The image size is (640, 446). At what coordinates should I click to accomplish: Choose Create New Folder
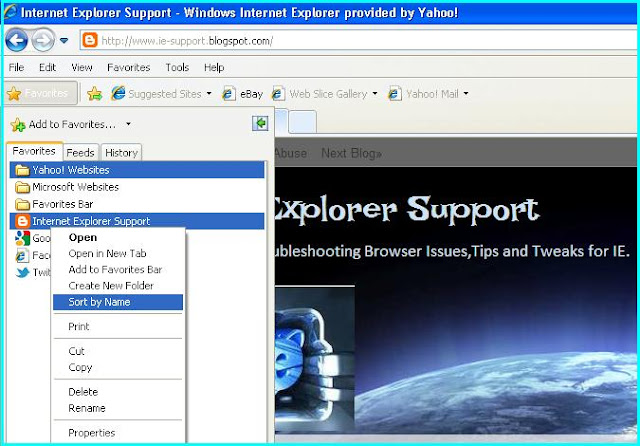click(x=118, y=286)
